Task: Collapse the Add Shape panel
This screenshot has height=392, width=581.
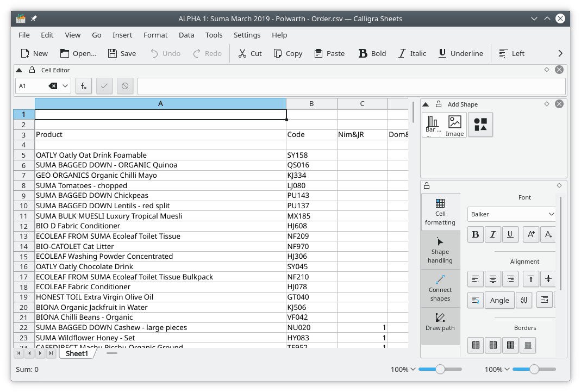Action: click(426, 104)
